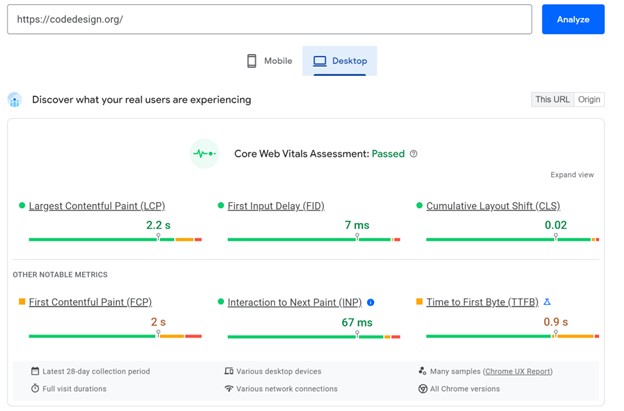This screenshot has height=411, width=624.
Task: Click the Core Web Vitals pulse icon
Action: click(x=204, y=154)
